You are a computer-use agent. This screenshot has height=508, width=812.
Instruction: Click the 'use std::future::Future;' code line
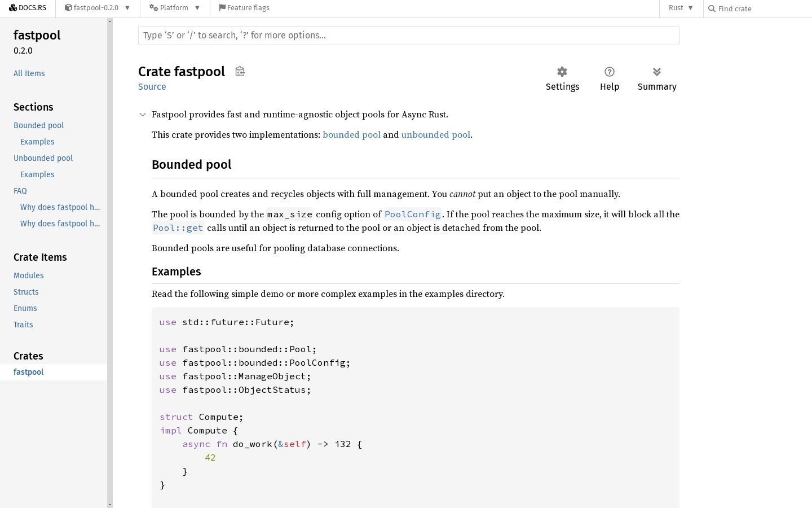(227, 322)
